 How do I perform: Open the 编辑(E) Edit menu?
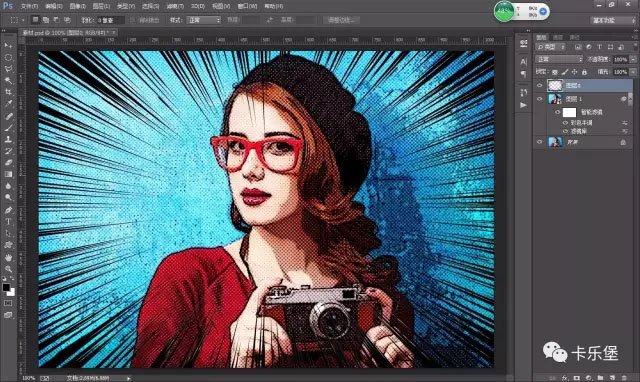click(53, 6)
